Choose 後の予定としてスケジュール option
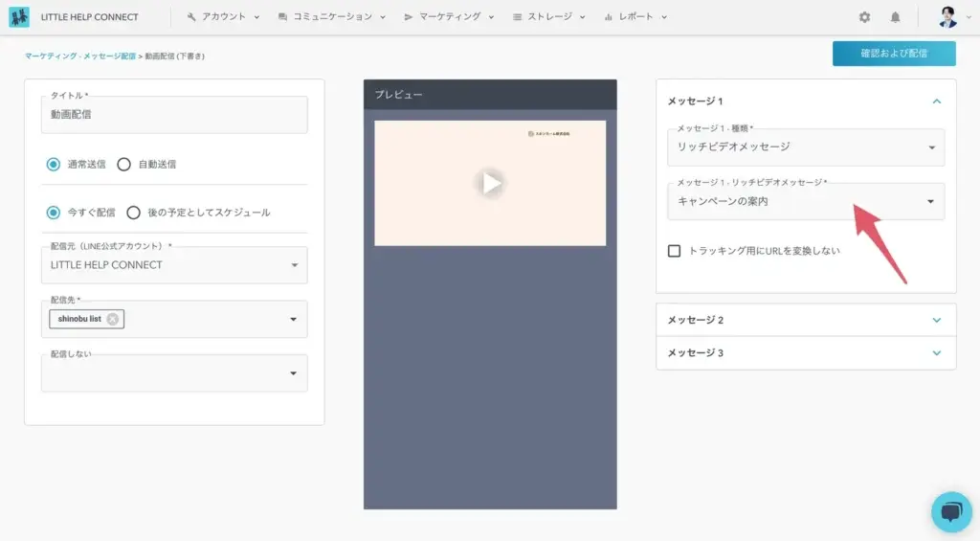This screenshot has width=980, height=541. click(x=134, y=212)
